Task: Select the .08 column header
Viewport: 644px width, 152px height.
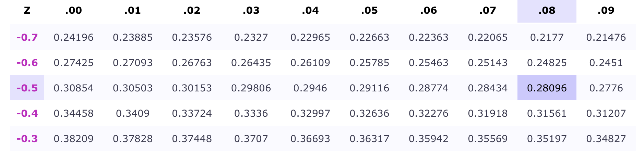Action: [x=547, y=11]
